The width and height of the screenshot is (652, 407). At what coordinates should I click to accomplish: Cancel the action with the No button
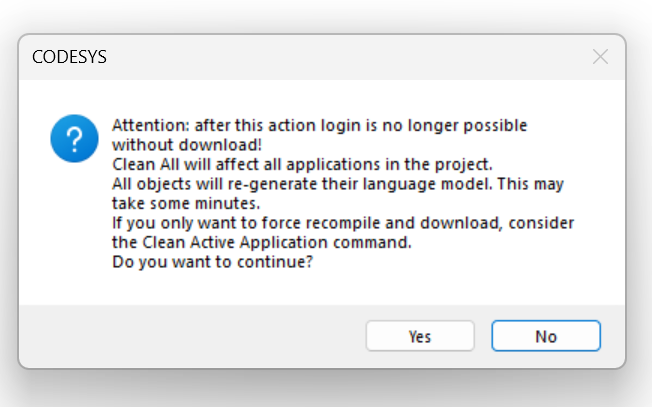coord(546,336)
